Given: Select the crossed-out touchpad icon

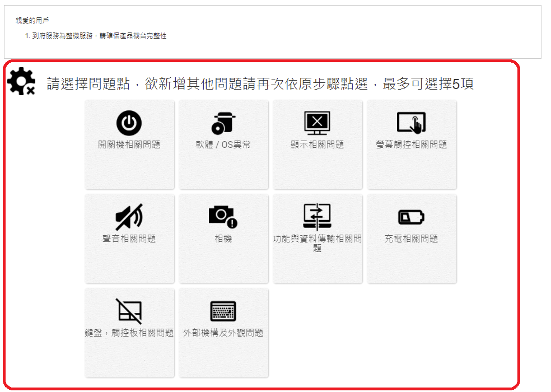Looking at the screenshot, I should tap(129, 311).
